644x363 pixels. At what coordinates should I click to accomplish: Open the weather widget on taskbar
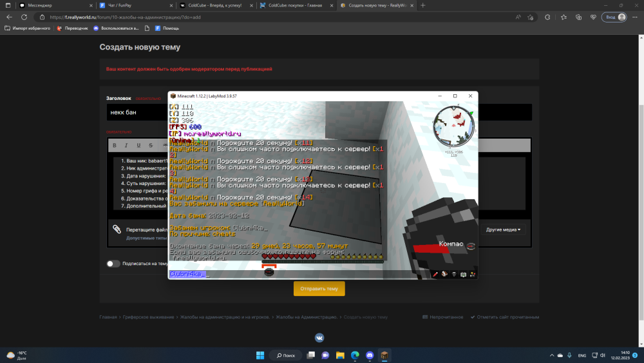17,355
